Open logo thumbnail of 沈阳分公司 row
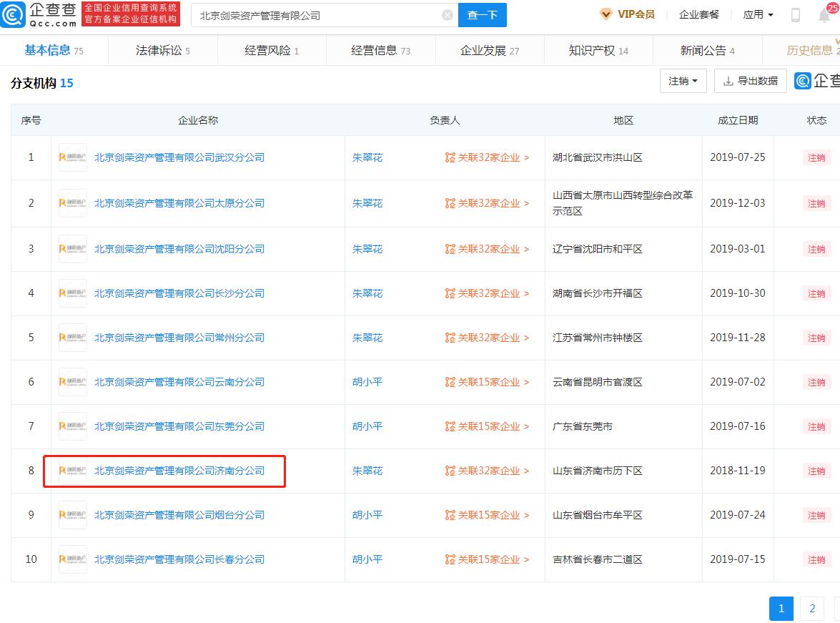This screenshot has height=623, width=840. tap(72, 249)
